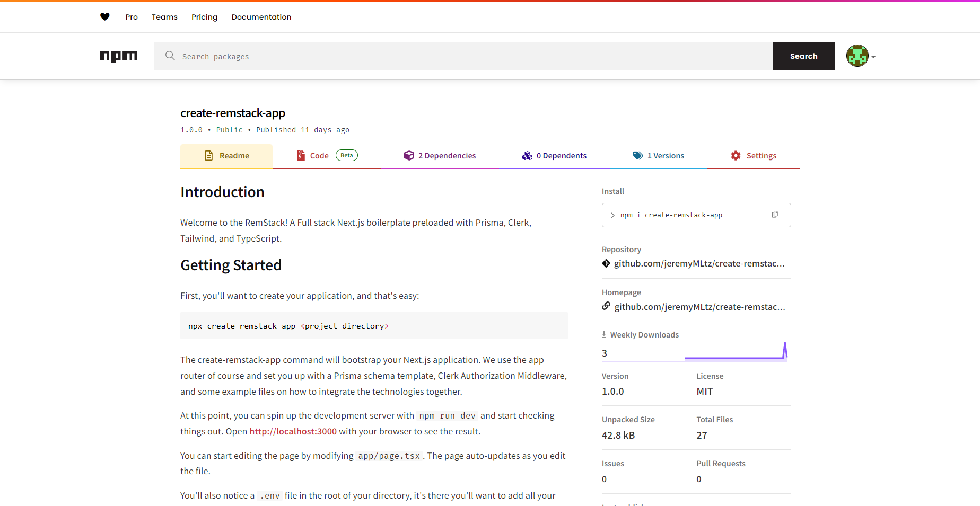
Task: Open the Homepage github link
Action: pos(699,307)
